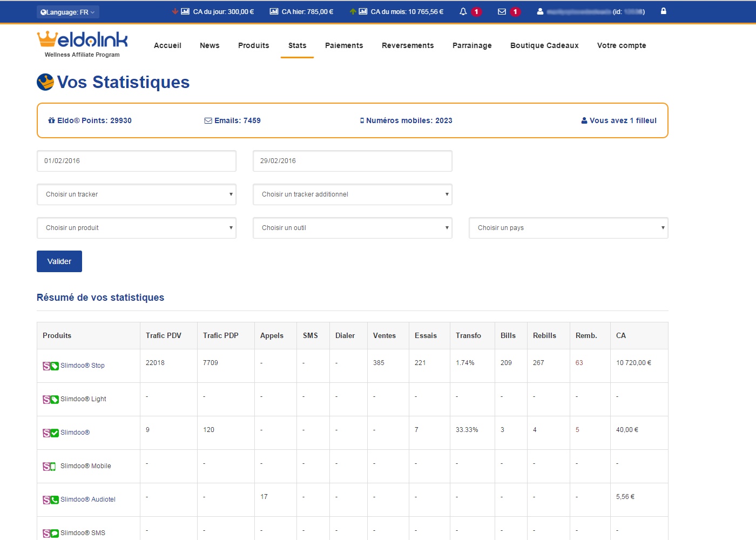Click the Slimdoo SMS product icon

coord(51,534)
